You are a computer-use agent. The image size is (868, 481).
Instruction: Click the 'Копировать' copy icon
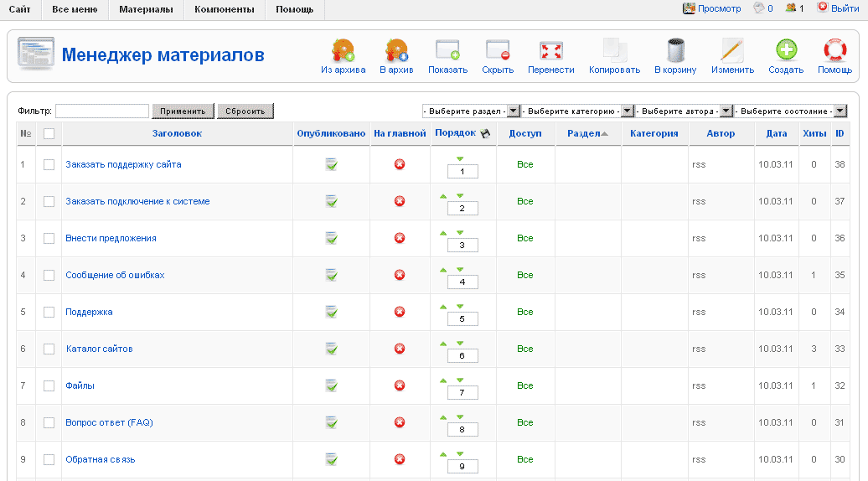[614, 51]
